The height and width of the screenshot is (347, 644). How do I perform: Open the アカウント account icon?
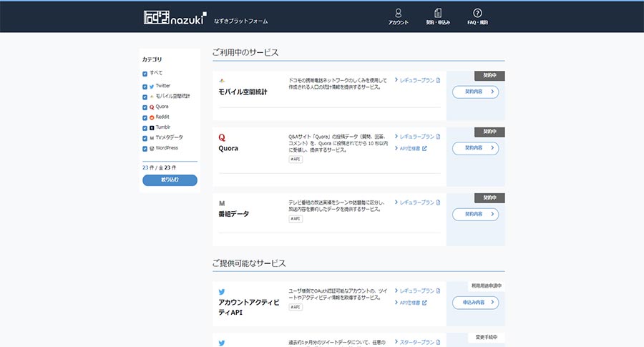coord(398,13)
